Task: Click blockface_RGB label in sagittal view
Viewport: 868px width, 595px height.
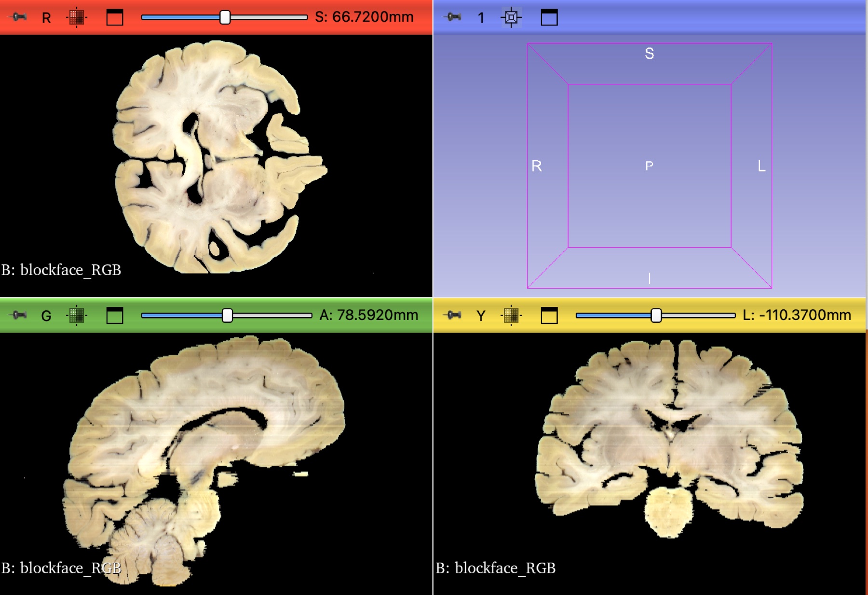Action: 61,568
